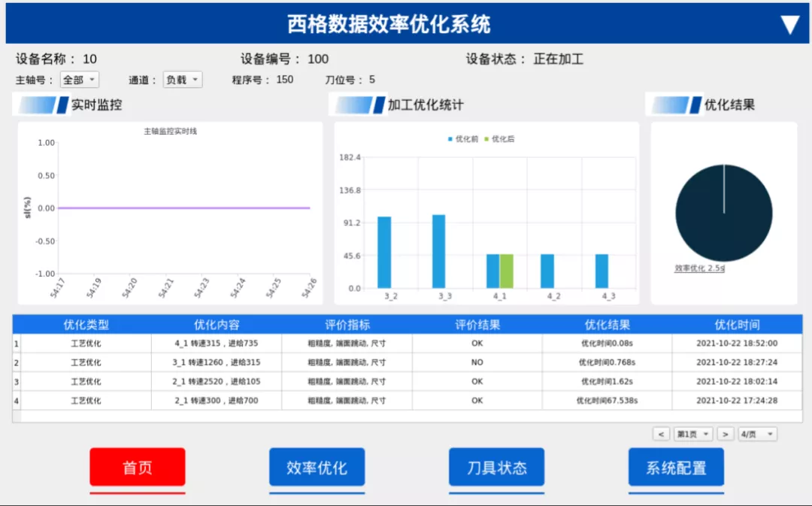Click the white triangle in title bar

pyautogui.click(x=790, y=24)
